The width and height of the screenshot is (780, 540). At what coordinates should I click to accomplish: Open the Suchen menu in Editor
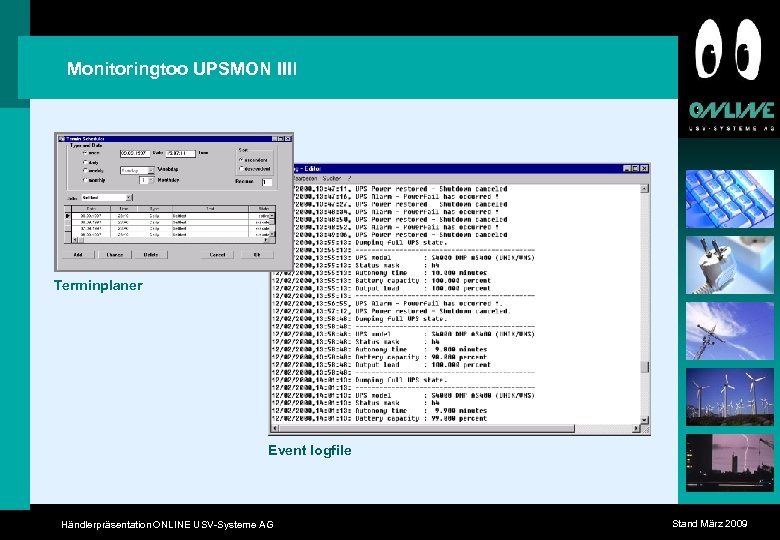[332, 178]
